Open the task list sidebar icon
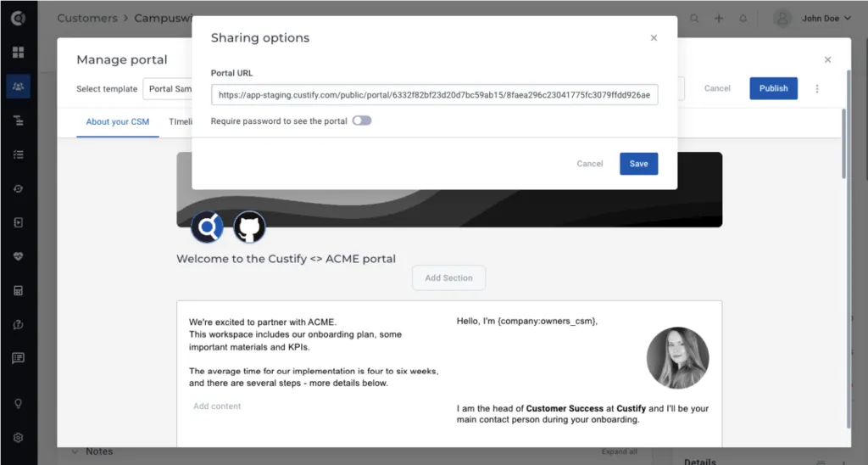 tap(19, 154)
